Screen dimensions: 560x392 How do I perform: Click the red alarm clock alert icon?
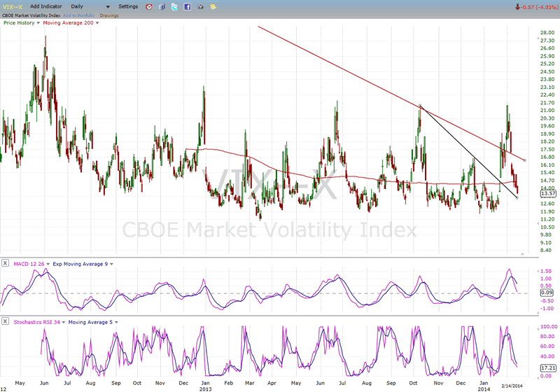(149, 7)
